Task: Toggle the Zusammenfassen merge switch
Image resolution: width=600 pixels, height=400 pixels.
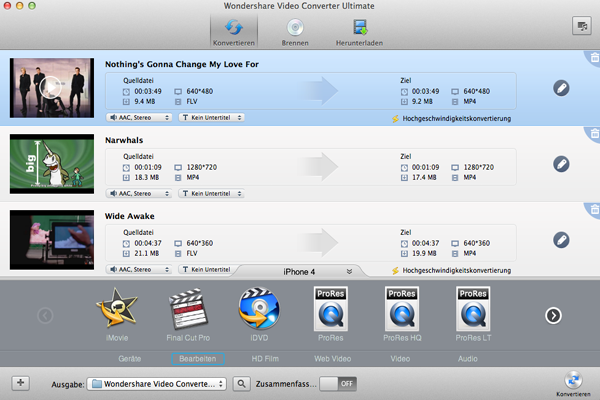Action: tap(345, 382)
